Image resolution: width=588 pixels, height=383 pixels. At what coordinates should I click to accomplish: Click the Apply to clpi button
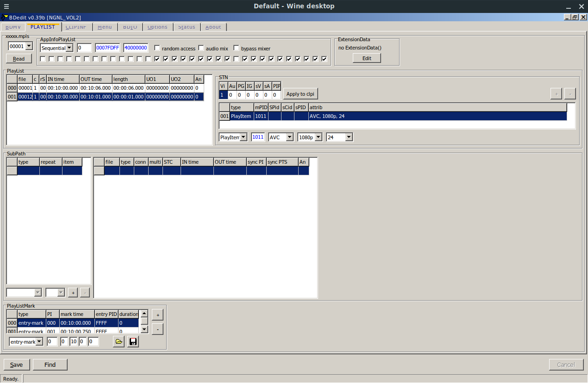[x=300, y=93]
